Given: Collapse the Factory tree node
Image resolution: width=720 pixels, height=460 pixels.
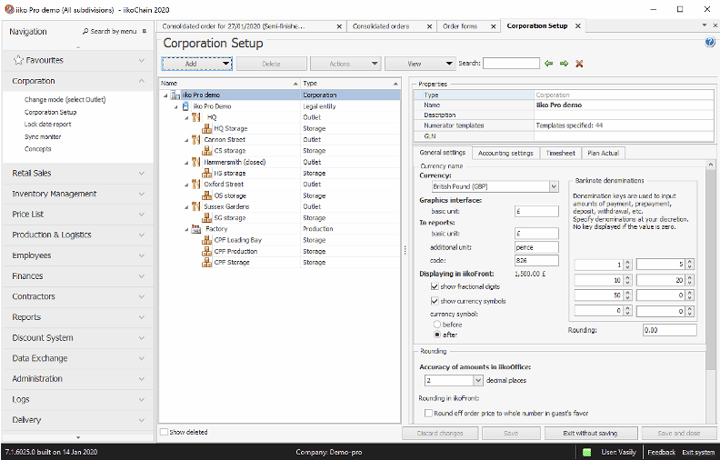Looking at the screenshot, I should [x=186, y=229].
